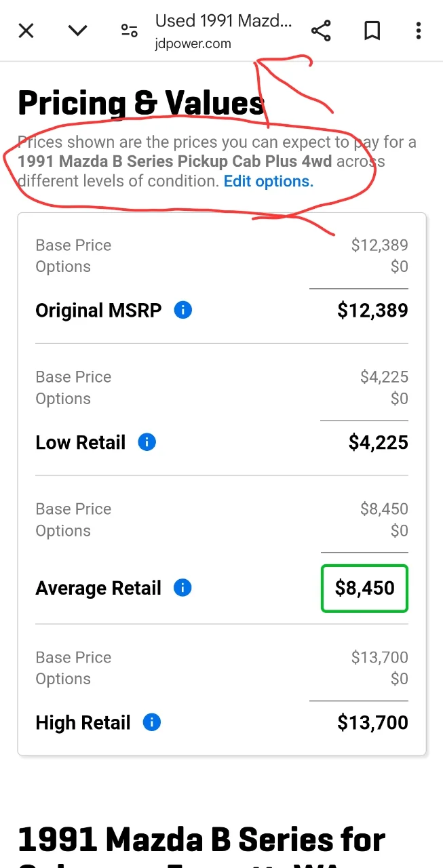Tap the $12,389 Original MSRP amount

[372, 311]
